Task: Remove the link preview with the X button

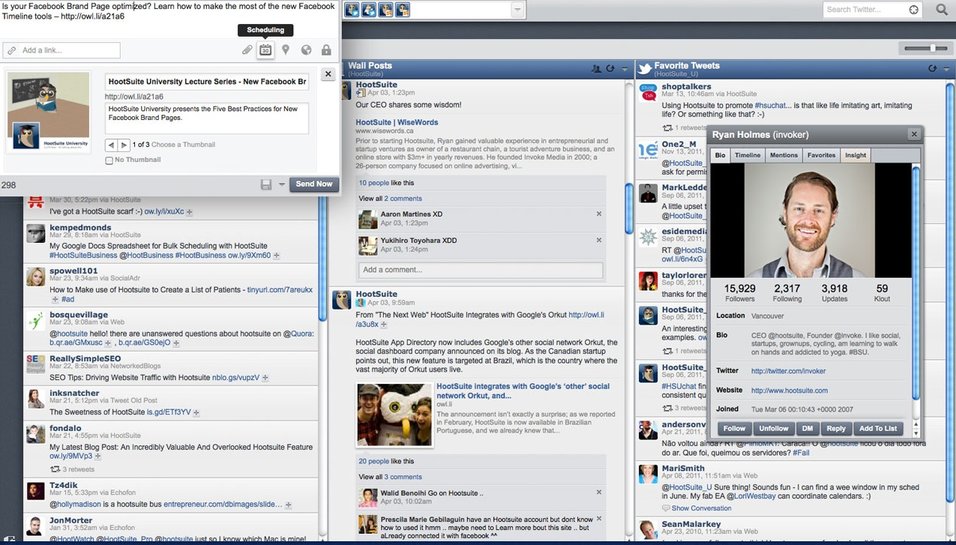Action: [x=328, y=74]
